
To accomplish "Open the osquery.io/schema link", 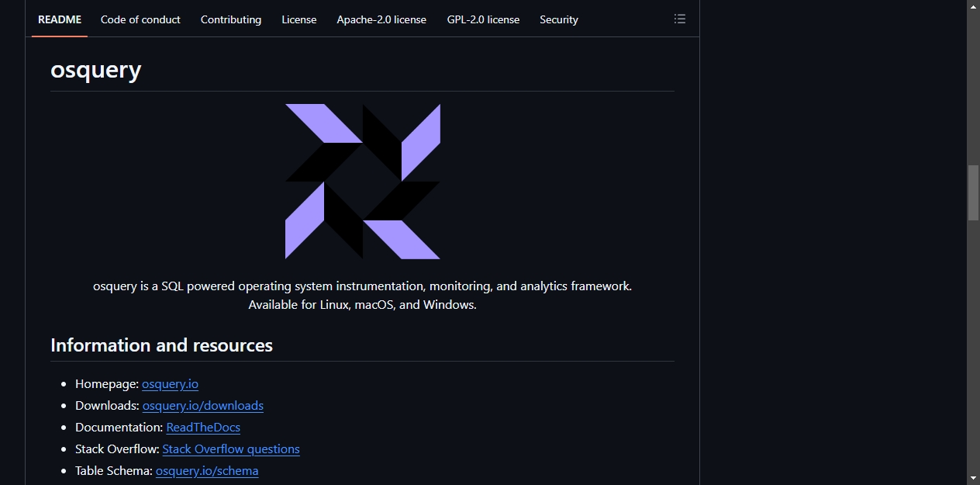I will point(207,471).
